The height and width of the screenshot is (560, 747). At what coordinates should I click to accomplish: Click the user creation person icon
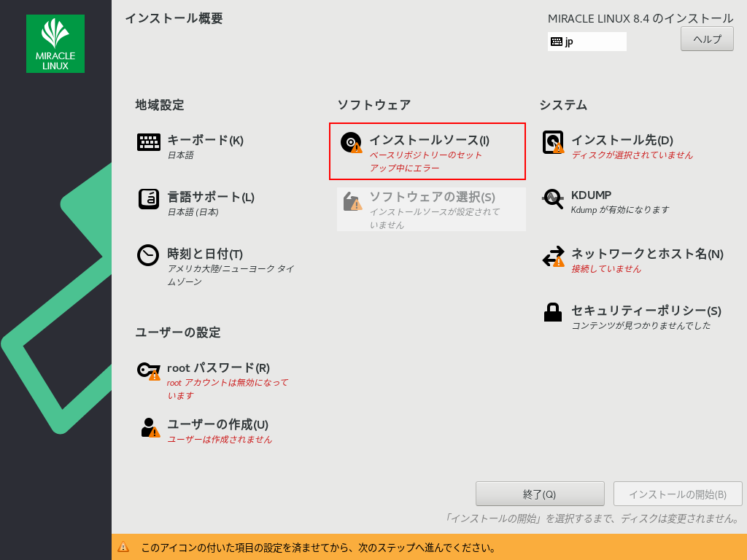[x=149, y=427]
